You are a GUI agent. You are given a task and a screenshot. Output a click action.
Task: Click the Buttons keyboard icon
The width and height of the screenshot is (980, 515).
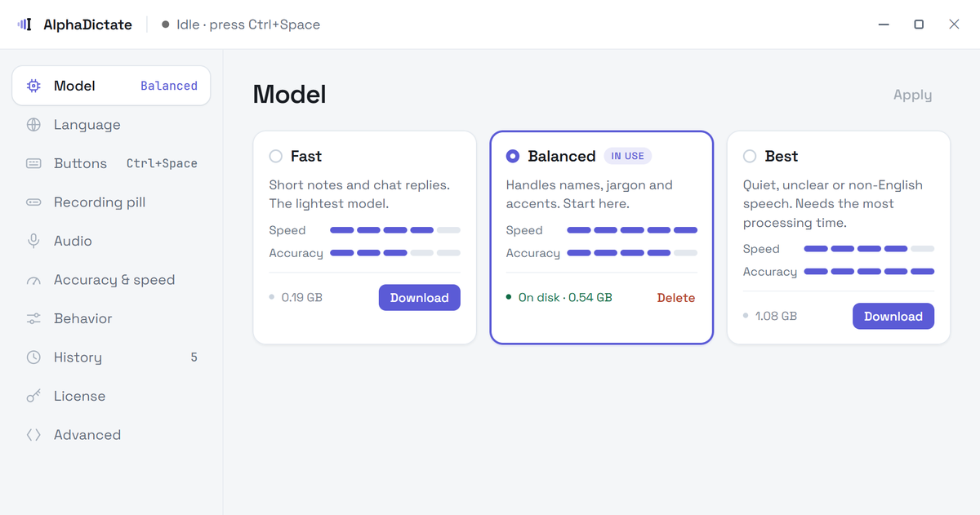[x=33, y=163]
